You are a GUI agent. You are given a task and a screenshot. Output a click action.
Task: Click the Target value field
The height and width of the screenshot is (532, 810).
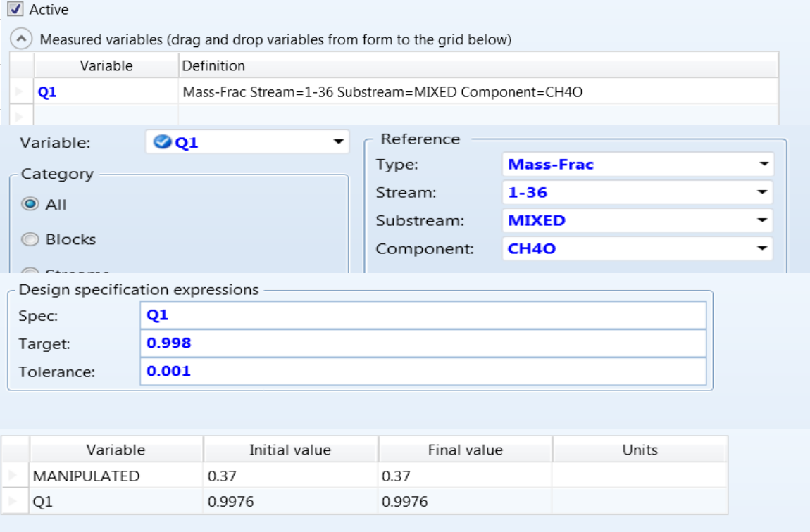[423, 343]
